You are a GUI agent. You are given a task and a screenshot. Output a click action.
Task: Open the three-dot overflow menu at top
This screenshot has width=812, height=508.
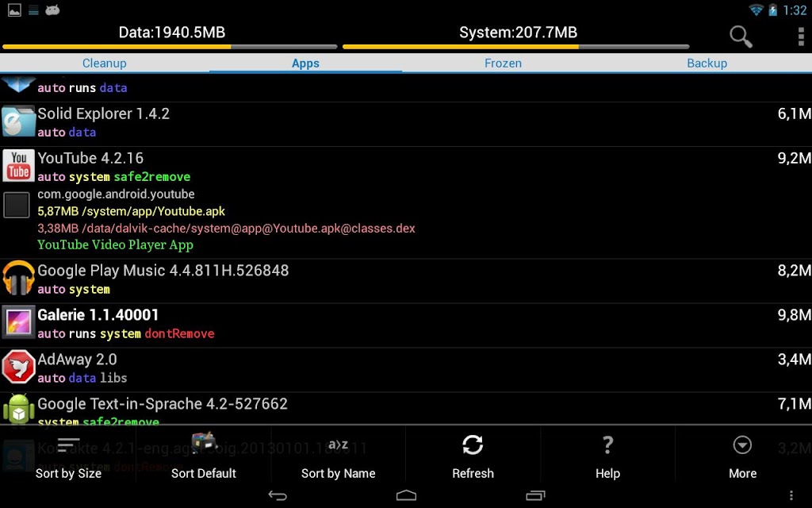pos(801,37)
